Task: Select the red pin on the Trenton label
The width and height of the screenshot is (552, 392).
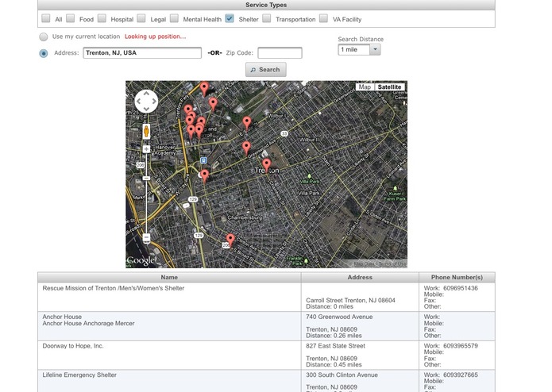Action: tap(267, 165)
